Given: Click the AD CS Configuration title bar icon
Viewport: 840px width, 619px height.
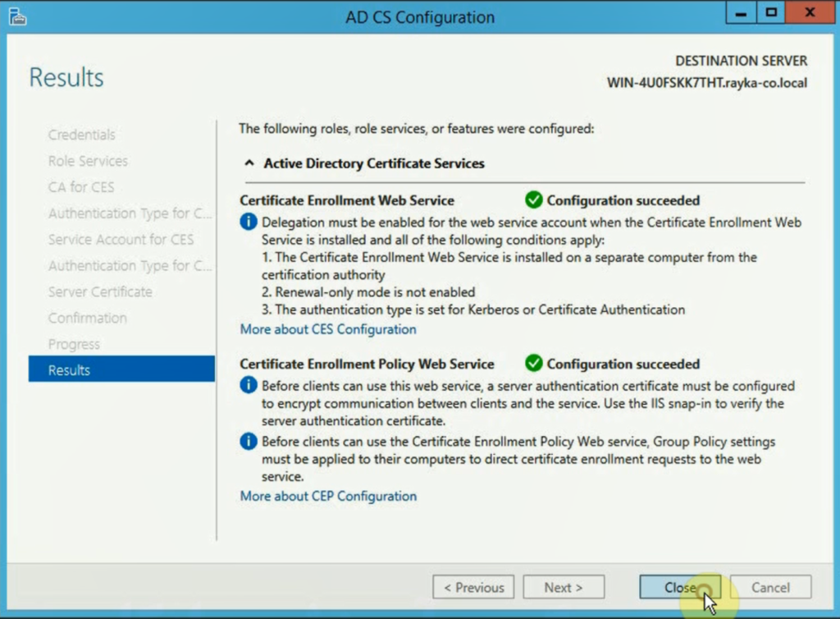Looking at the screenshot, I should (x=17, y=16).
